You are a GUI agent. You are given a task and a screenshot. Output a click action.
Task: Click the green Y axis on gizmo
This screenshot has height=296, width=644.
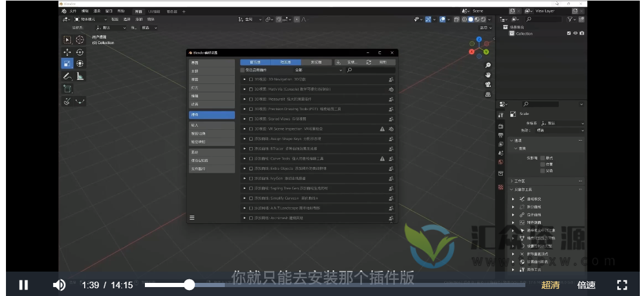486,52
